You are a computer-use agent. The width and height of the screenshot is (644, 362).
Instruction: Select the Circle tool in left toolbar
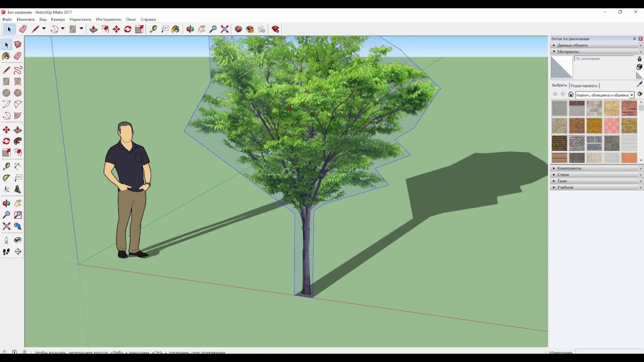point(7,93)
